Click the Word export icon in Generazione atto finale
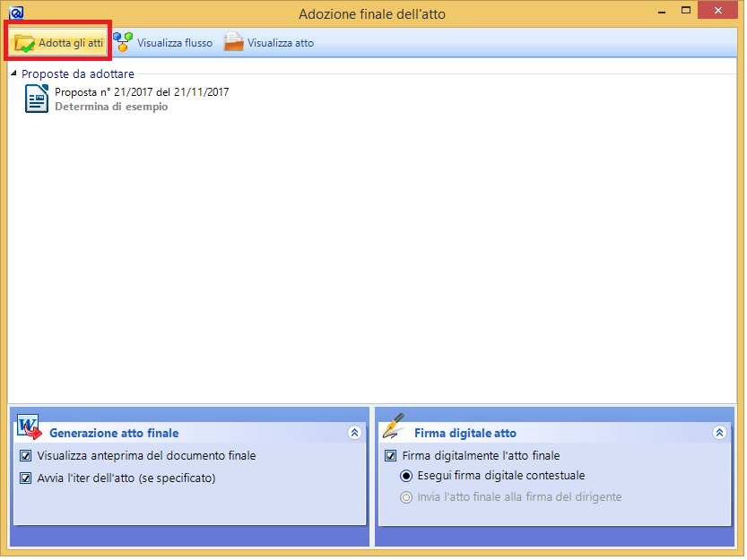This screenshot has height=560, width=747. click(x=29, y=426)
